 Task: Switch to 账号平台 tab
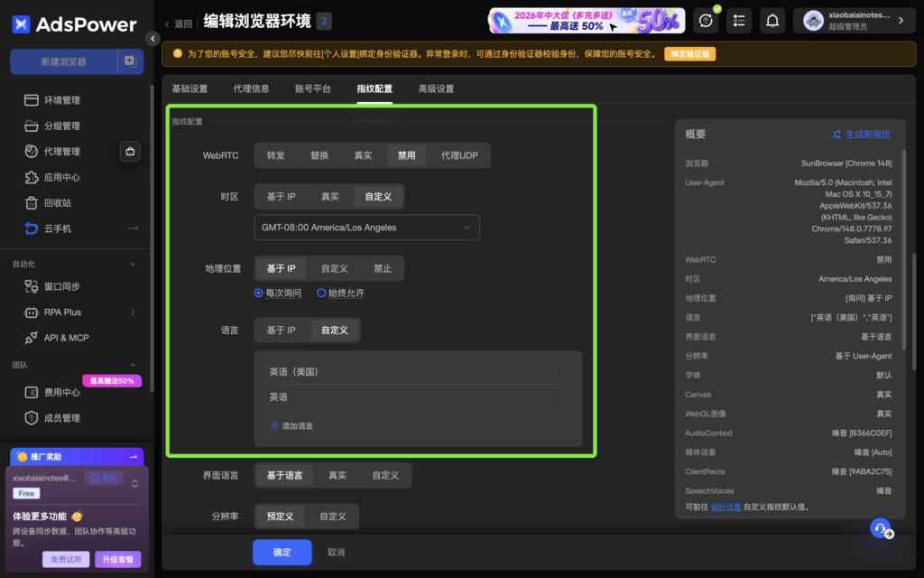[x=313, y=89]
